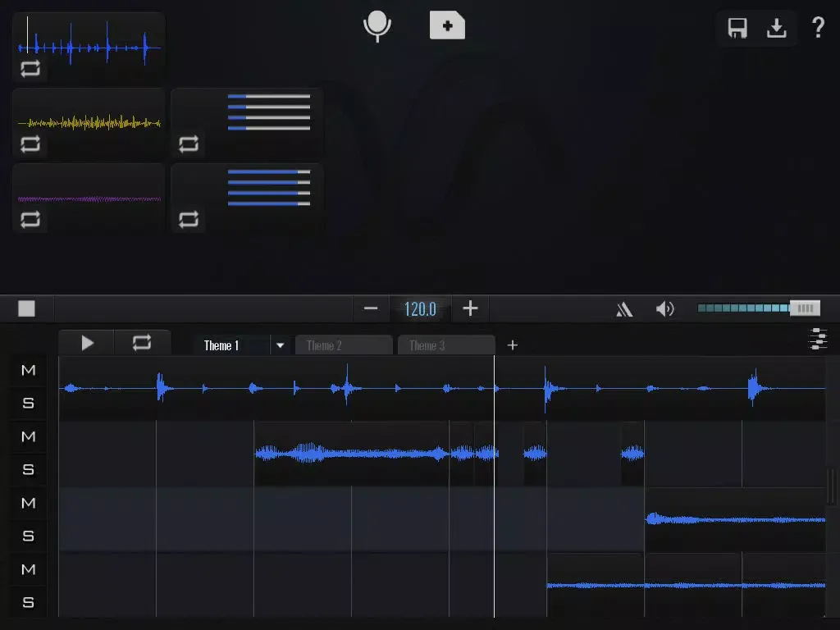Add a new theme with the plus button
Screen dimensions: 840x630
pyautogui.click(x=513, y=345)
